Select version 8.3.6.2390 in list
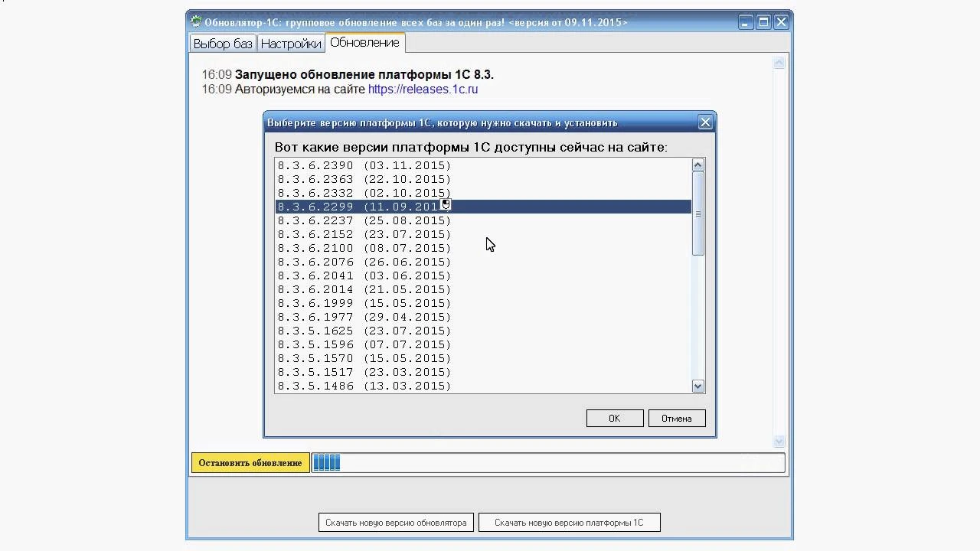This screenshot has height=551, width=980. pos(483,165)
